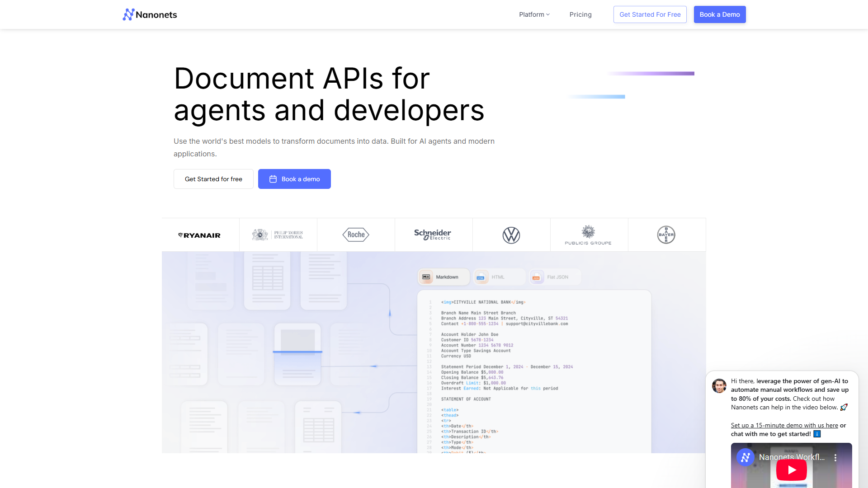Open the Pricing page from the navbar

[x=580, y=14]
